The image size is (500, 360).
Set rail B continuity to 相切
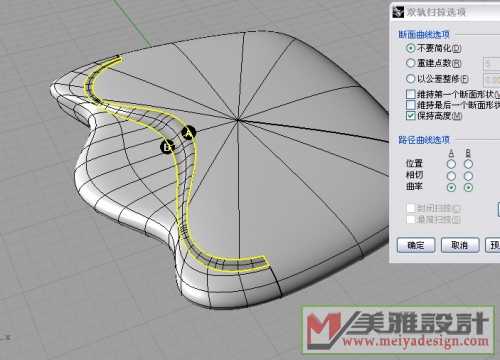[x=468, y=176]
